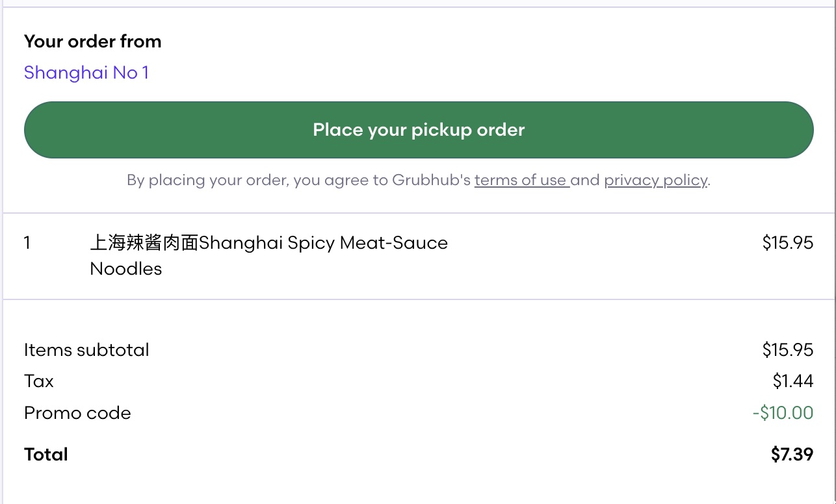Click the Items subtotal label
The width and height of the screenshot is (836, 504).
86,349
